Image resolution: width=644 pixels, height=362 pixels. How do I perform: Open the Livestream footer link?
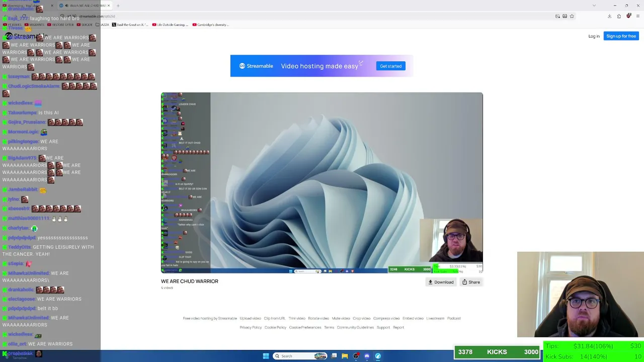click(x=435, y=318)
